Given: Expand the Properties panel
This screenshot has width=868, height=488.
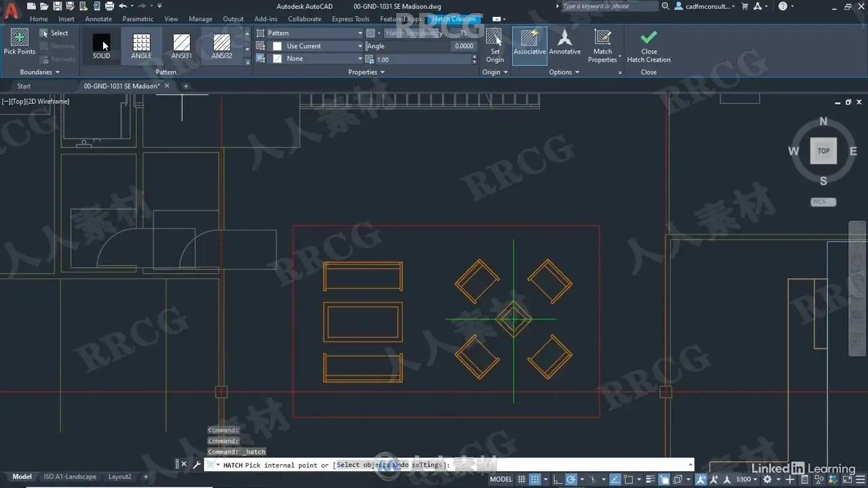Looking at the screenshot, I should coord(366,72).
